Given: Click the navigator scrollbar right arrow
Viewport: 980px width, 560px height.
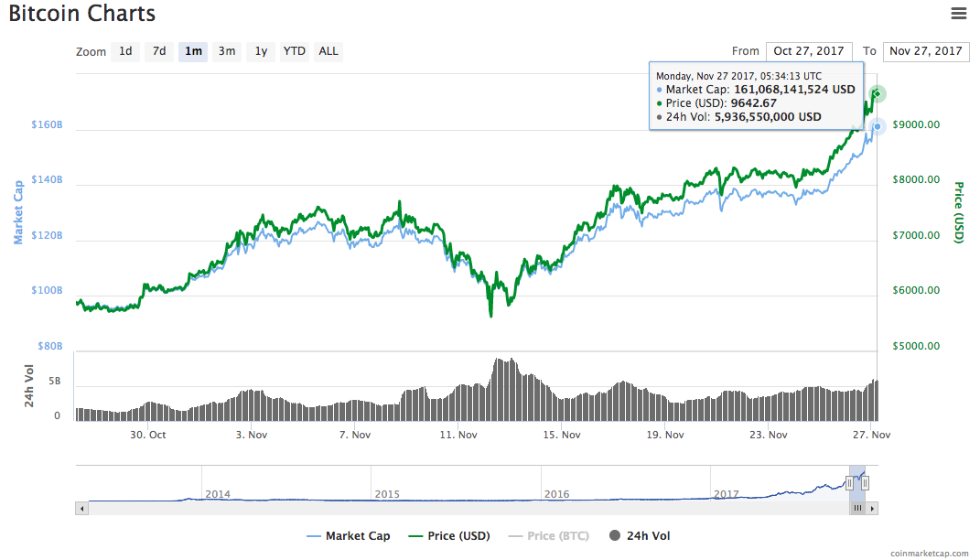Looking at the screenshot, I should [x=872, y=508].
